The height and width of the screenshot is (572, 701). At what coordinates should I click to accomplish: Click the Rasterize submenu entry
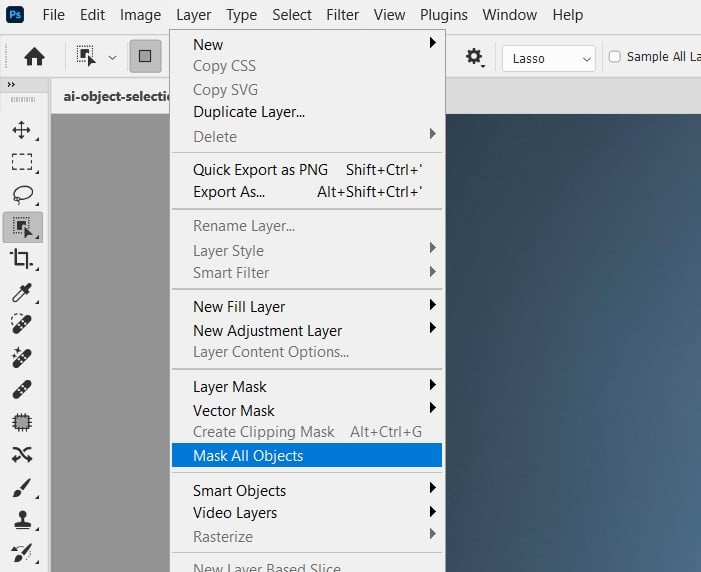tap(307, 536)
